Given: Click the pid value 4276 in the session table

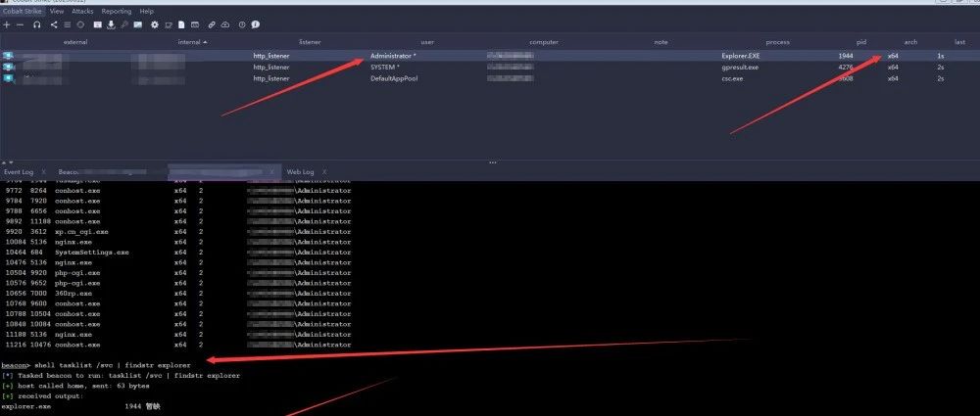Looking at the screenshot, I should pos(846,67).
